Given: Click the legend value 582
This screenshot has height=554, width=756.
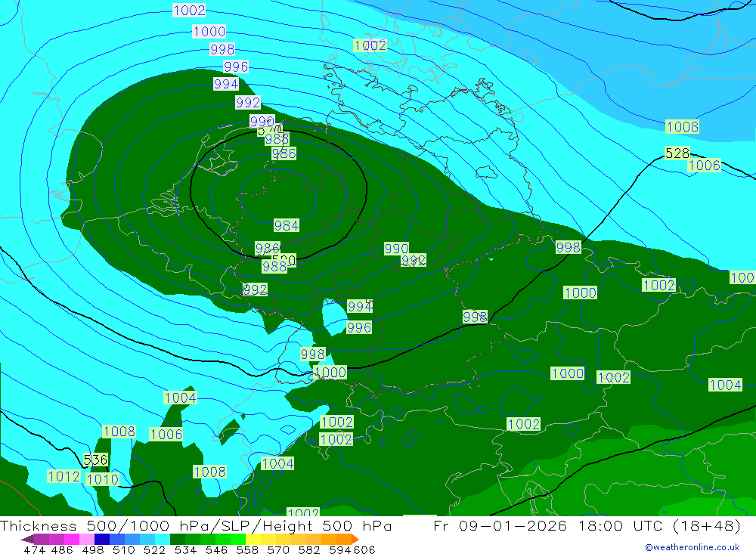Looking at the screenshot, I should pyautogui.click(x=309, y=549).
